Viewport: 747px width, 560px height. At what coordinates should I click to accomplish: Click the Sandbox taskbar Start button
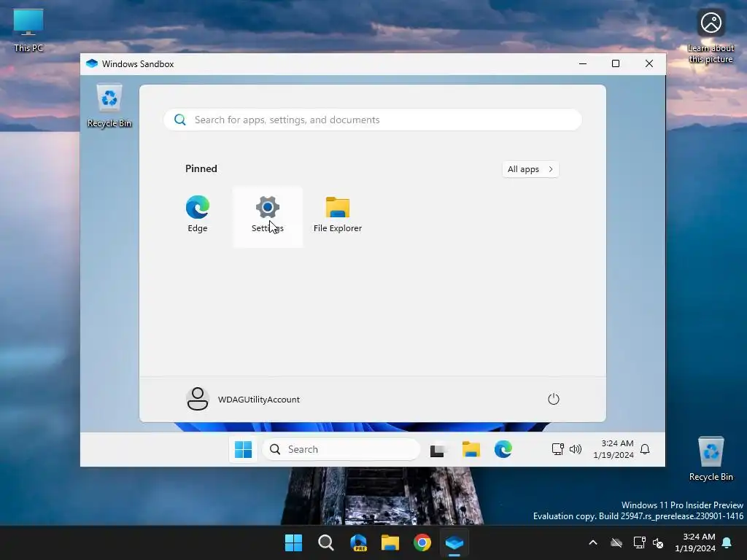click(243, 449)
